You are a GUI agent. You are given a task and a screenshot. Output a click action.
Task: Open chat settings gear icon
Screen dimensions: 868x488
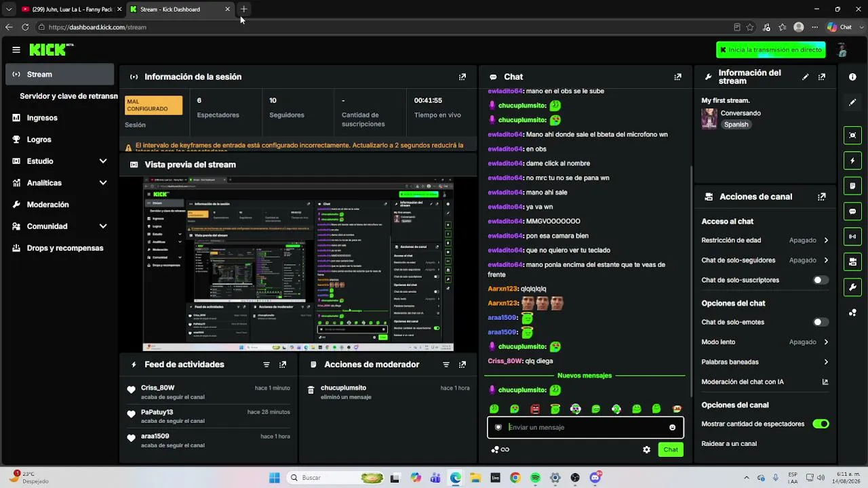[646, 449]
